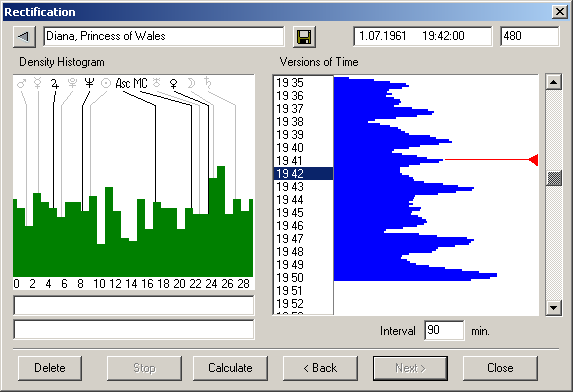Click the red time marker arrow
573x392 pixels.
coord(534,160)
